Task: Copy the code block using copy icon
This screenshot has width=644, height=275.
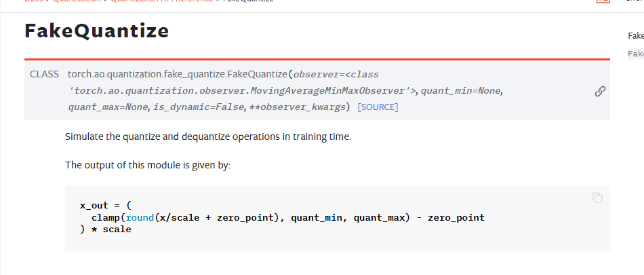Action: pyautogui.click(x=597, y=198)
